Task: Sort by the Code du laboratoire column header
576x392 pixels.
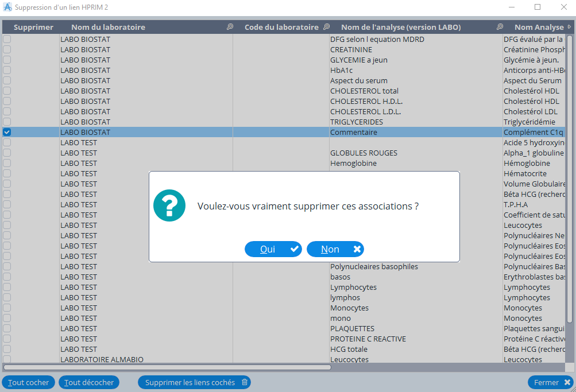Action: coord(281,27)
